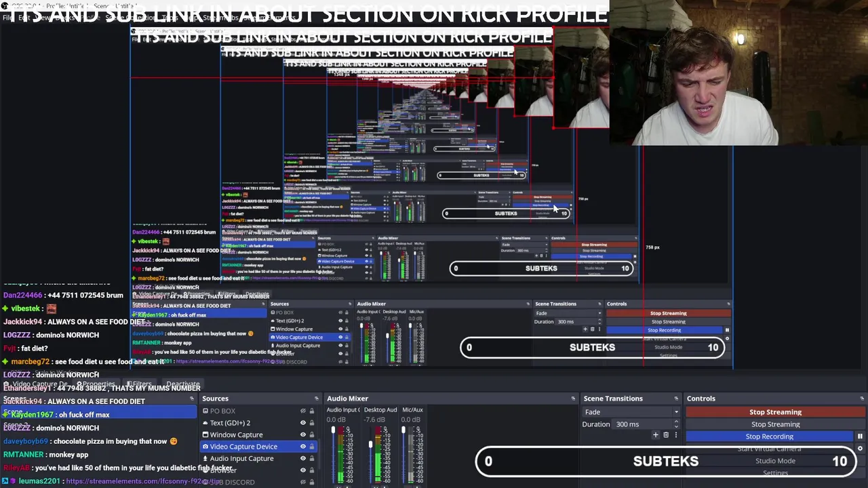Undock the Sources panel
This screenshot has height=488, width=868.
tap(316, 399)
